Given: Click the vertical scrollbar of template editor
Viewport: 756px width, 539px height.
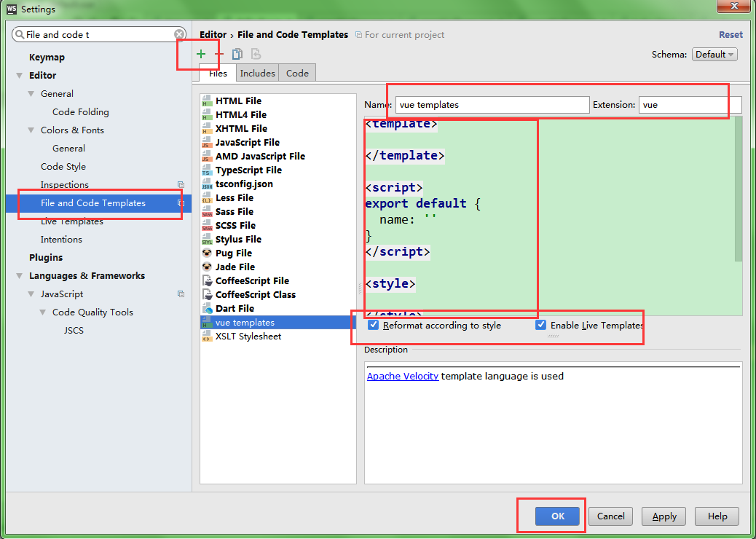Looking at the screenshot, I should pyautogui.click(x=739, y=189).
